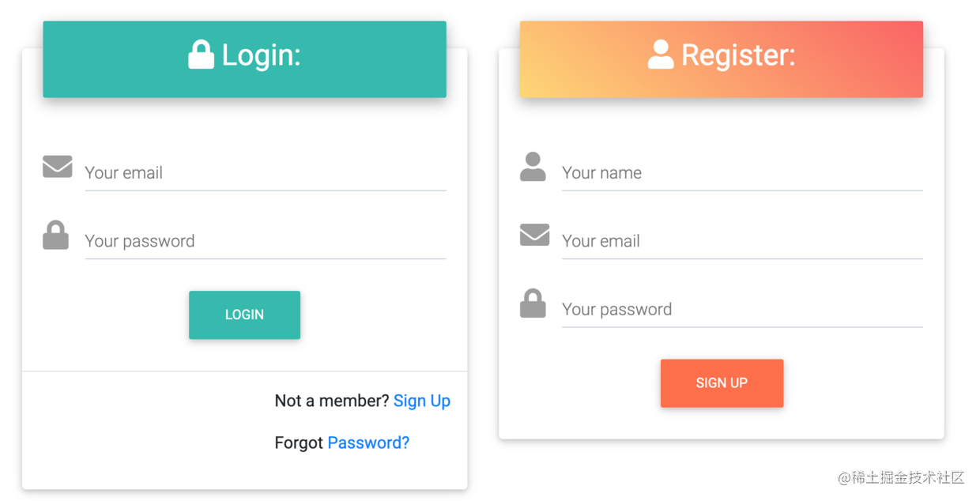Focus the Your name field
980x501 pixels.
[x=741, y=173]
